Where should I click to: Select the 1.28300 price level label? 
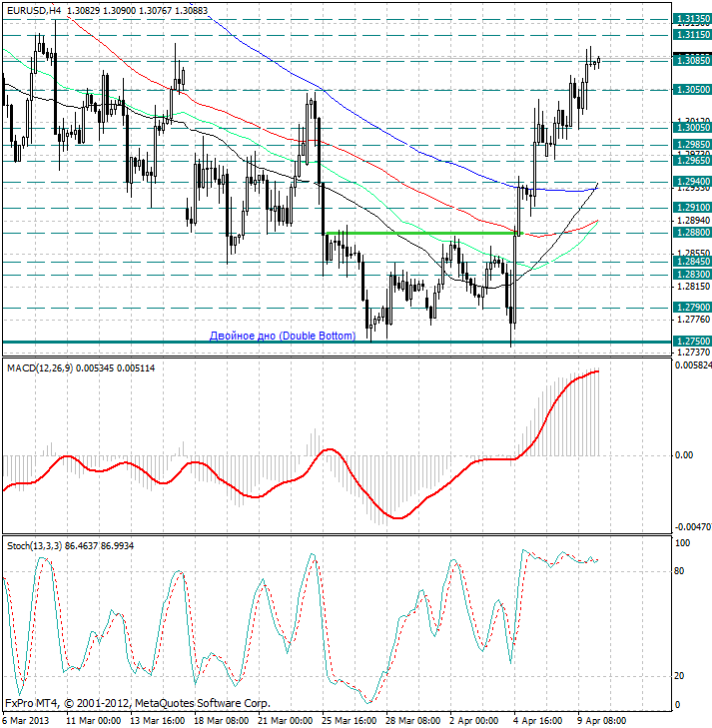[692, 275]
